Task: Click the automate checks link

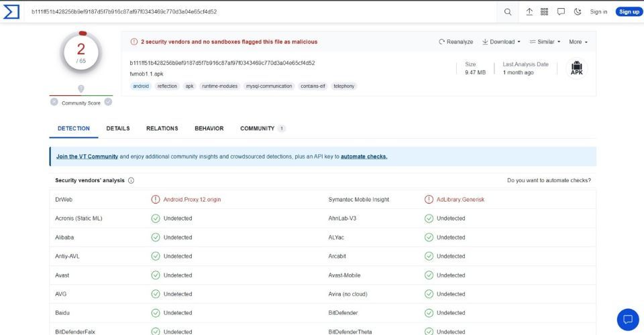Action: 364,157
